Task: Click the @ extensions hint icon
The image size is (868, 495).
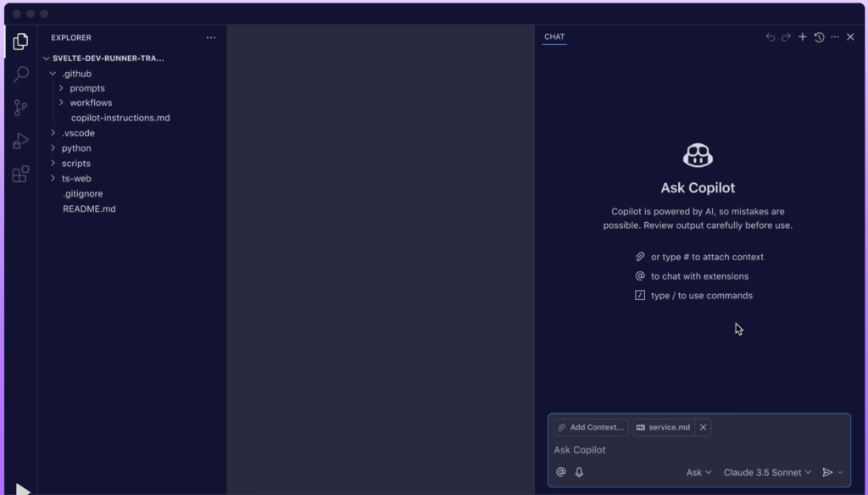Action: point(640,275)
